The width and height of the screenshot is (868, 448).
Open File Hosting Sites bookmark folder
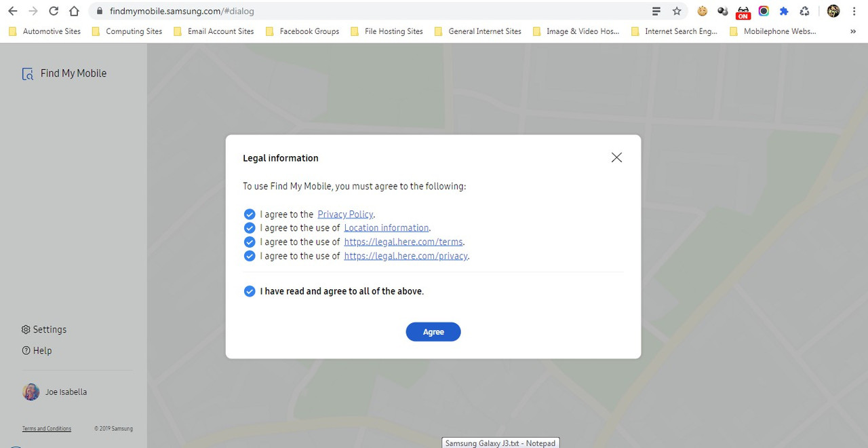[x=387, y=31]
